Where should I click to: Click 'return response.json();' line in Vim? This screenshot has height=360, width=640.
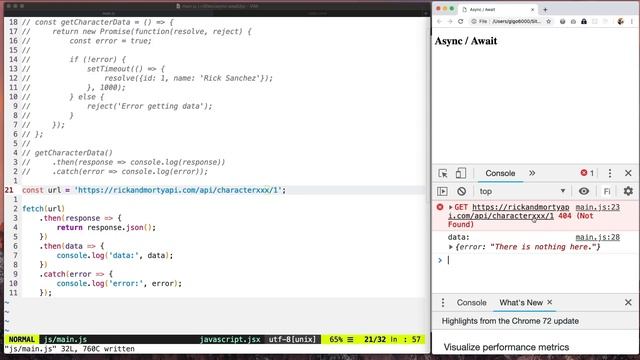tap(106, 227)
